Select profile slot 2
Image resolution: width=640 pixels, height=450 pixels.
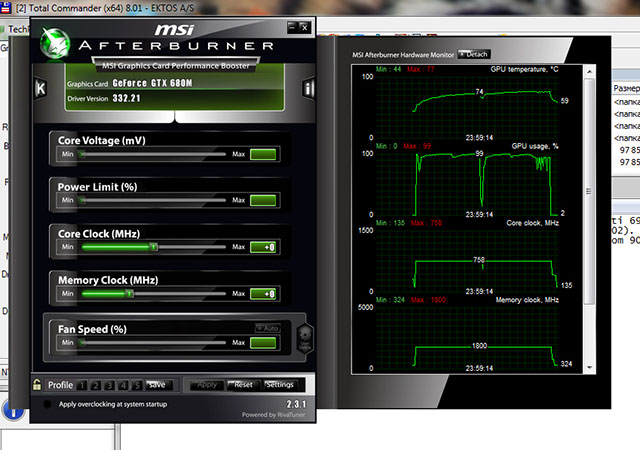(x=96, y=385)
